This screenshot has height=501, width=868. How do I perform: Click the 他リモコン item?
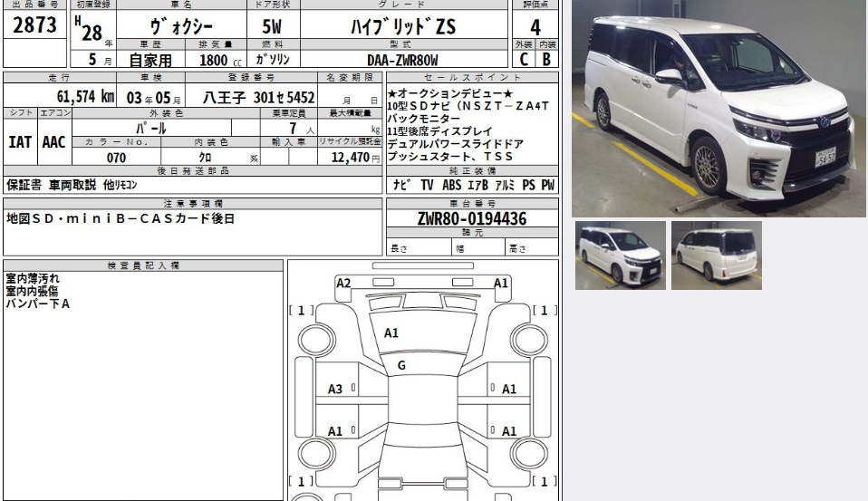[121, 185]
